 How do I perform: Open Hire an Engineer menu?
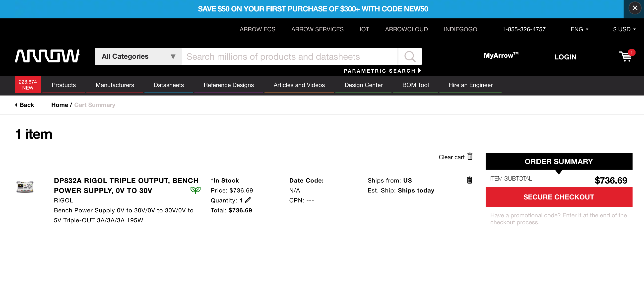(470, 85)
